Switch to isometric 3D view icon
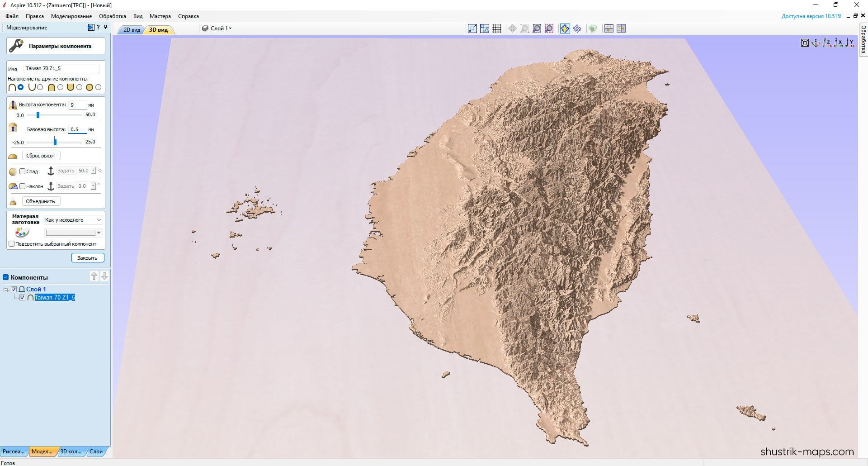868x466 pixels. pos(816,43)
